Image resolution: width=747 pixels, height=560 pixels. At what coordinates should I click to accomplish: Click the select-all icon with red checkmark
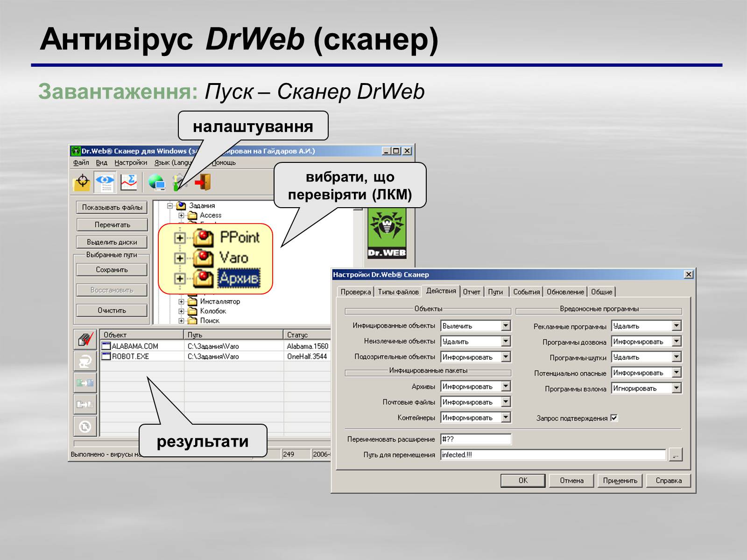(85, 339)
